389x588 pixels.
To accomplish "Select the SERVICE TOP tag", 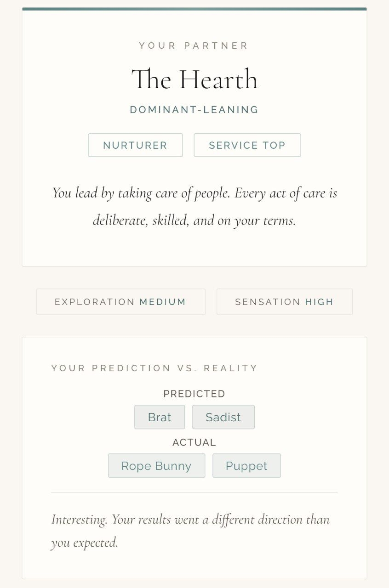I will [x=247, y=145].
